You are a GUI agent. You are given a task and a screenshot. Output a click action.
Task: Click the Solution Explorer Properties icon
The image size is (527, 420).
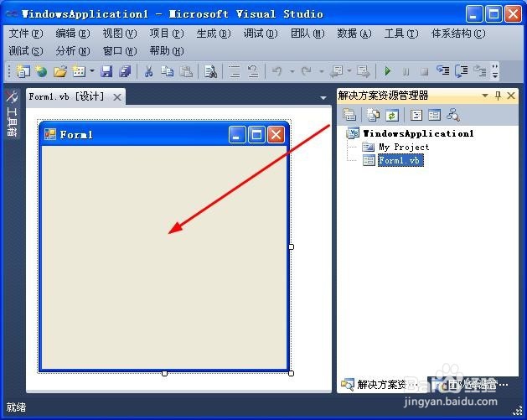coord(349,115)
